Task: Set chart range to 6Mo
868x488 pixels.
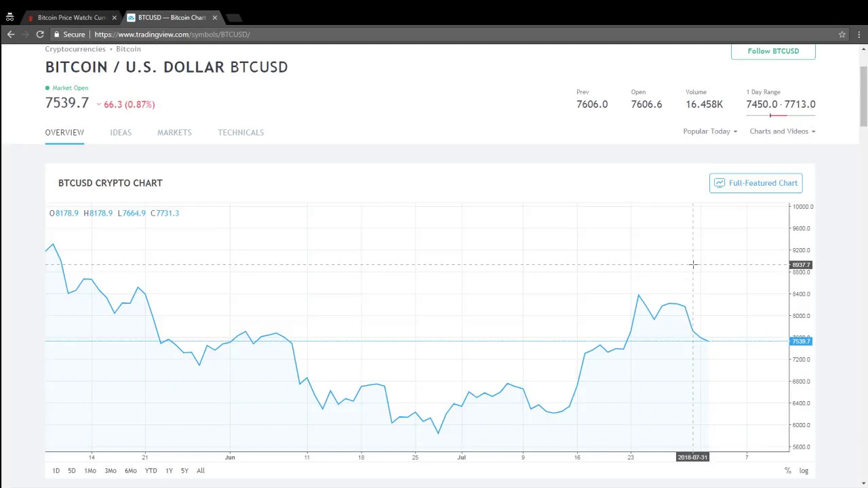Action: point(130,470)
